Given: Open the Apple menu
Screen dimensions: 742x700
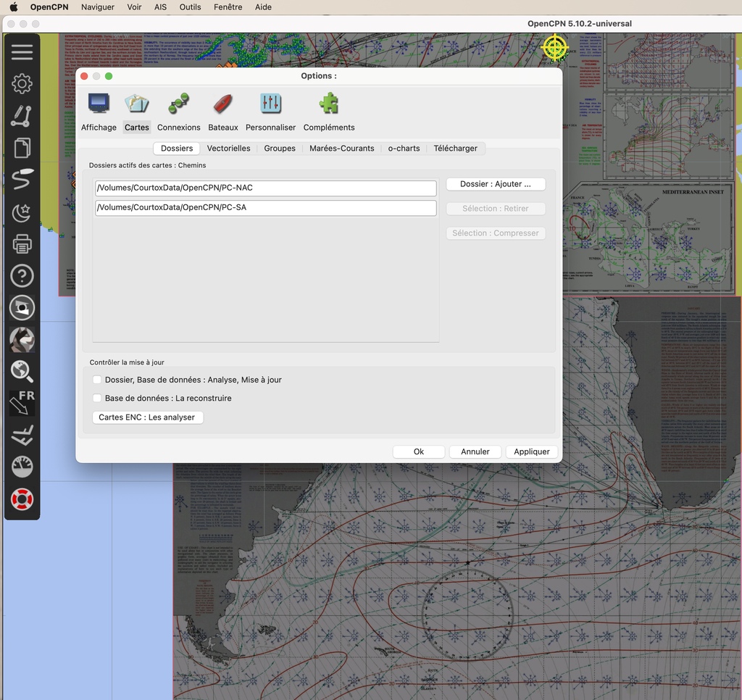Looking at the screenshot, I should 14,7.
